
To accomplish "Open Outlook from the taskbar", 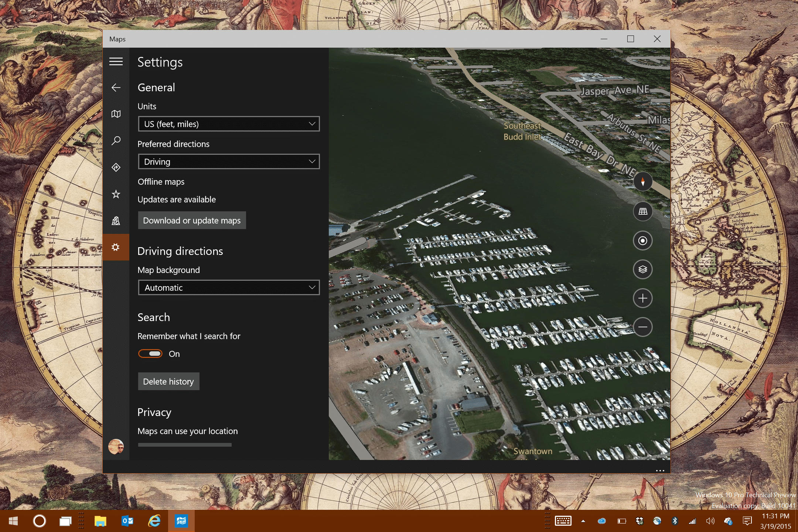I will pyautogui.click(x=127, y=521).
